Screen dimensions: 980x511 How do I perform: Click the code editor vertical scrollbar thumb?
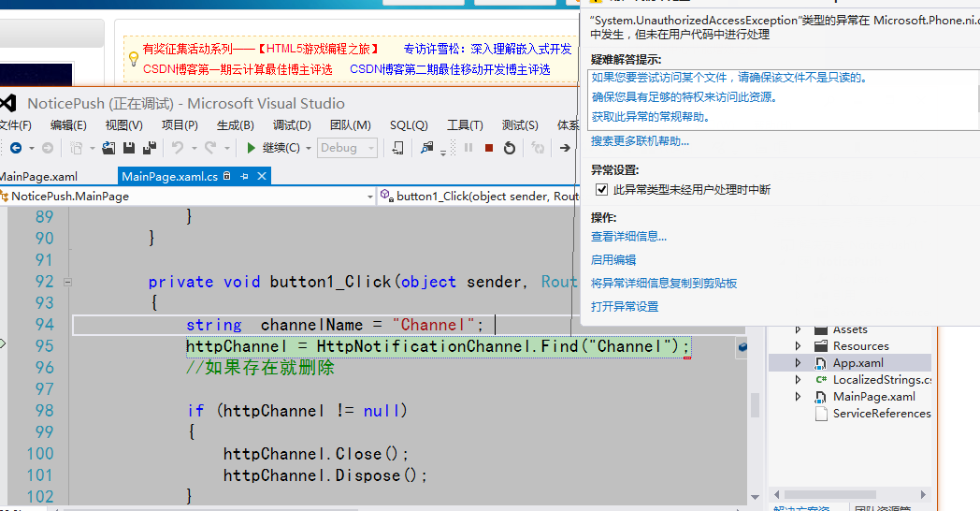(x=755, y=405)
